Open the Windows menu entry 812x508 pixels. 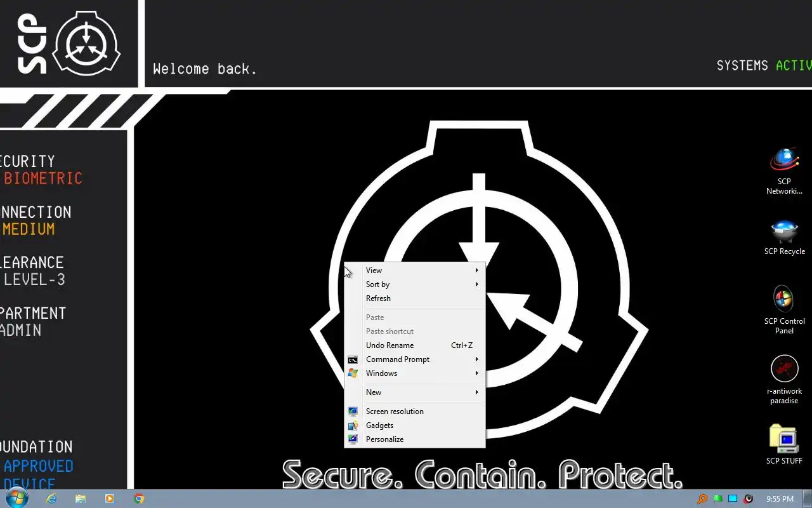(415, 373)
